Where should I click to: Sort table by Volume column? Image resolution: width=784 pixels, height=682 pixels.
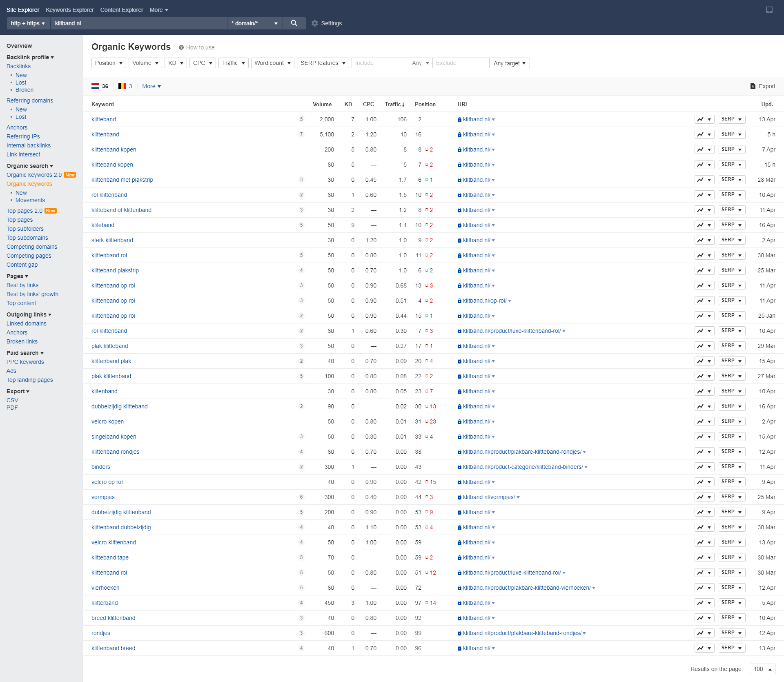pos(322,104)
